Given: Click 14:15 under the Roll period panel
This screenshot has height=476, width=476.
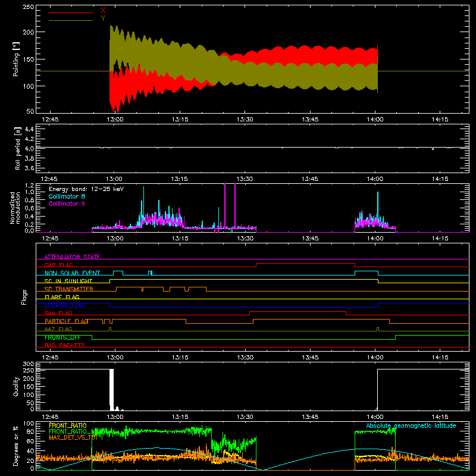Looking at the screenshot, I should tap(440, 179).
